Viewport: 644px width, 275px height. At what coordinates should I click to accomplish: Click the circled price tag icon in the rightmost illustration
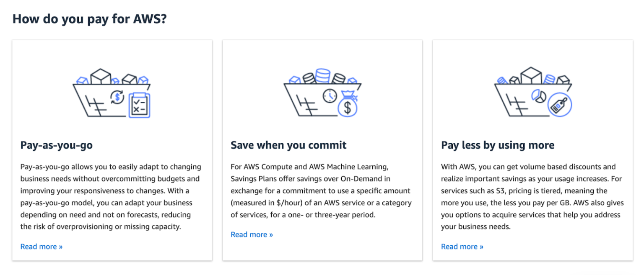pyautogui.click(x=560, y=105)
